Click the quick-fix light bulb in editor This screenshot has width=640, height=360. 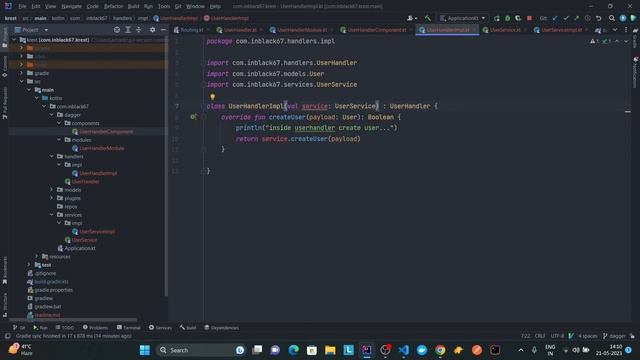212,97
